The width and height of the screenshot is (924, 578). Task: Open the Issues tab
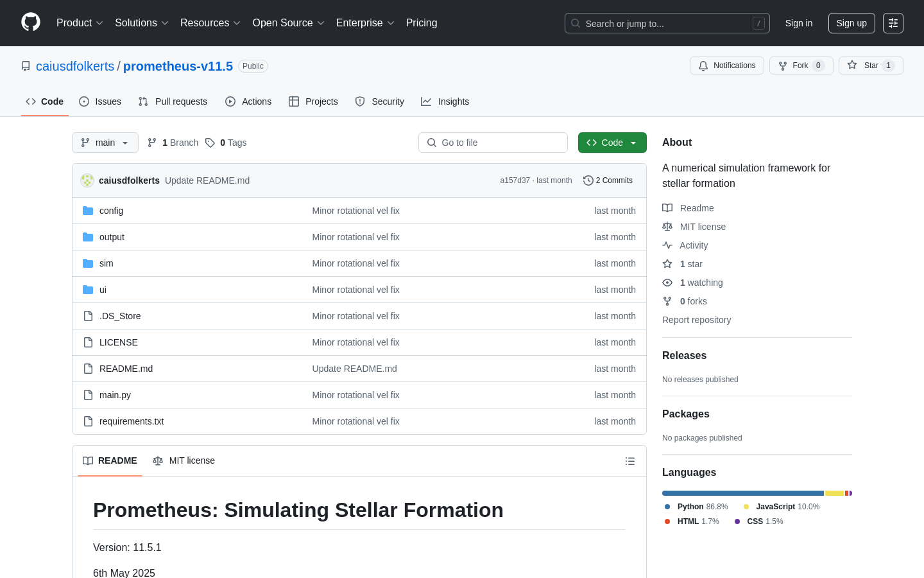100,101
